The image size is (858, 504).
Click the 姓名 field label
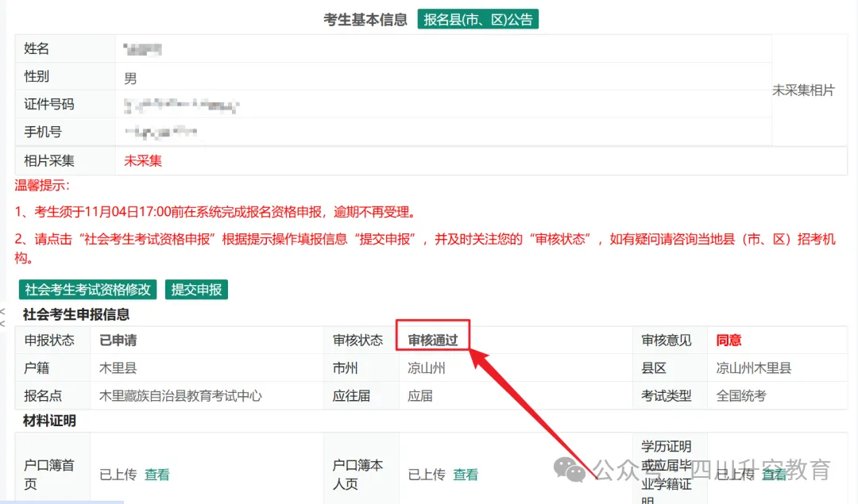[x=37, y=48]
